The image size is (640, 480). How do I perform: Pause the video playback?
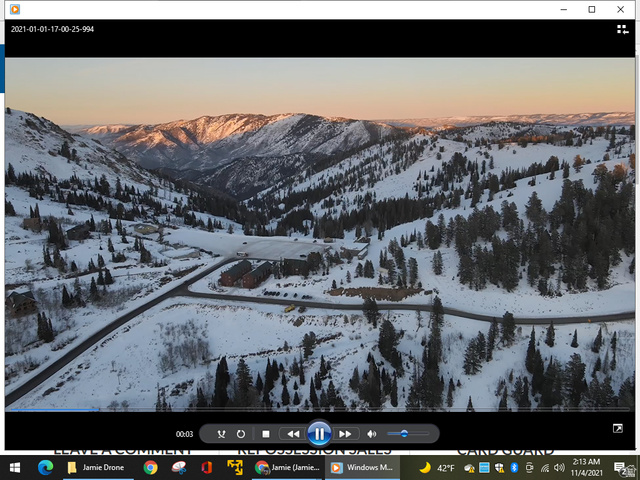(x=318, y=434)
